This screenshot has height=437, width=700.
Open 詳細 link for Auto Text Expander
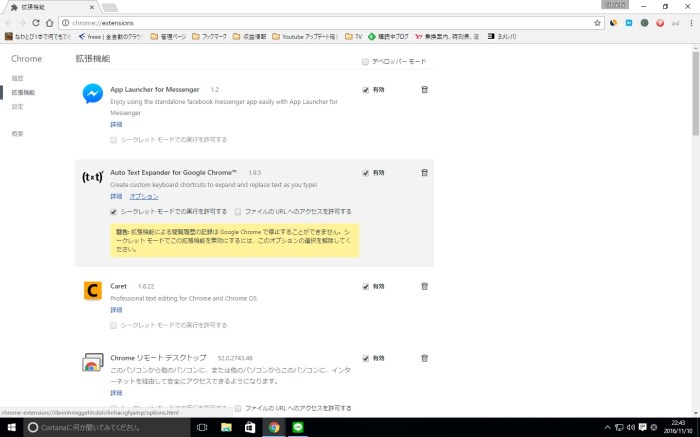[116, 196]
